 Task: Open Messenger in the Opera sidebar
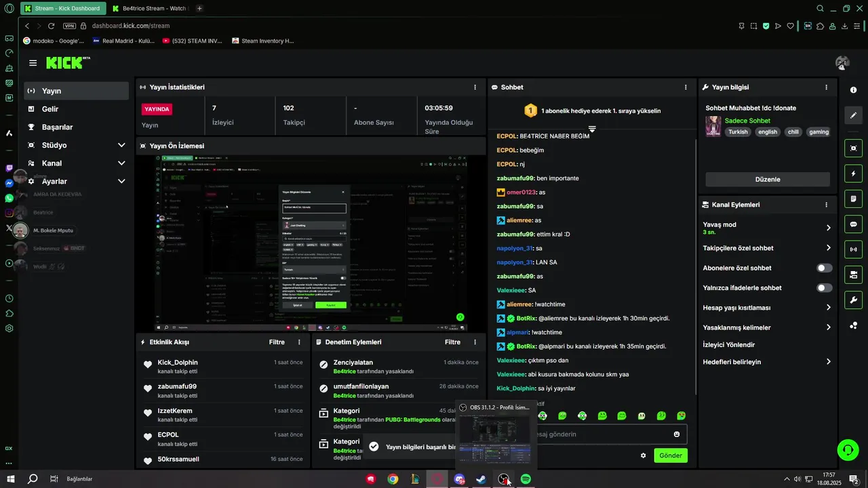(9, 183)
